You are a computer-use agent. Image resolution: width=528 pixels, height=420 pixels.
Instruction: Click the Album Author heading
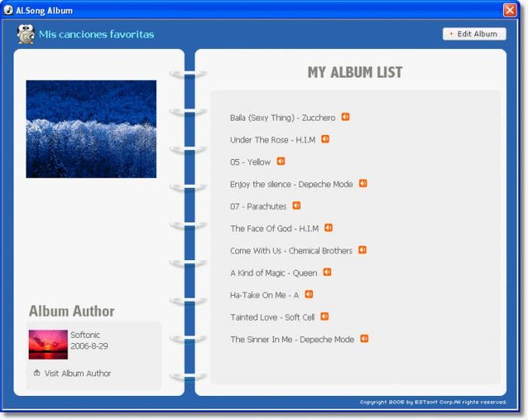tap(71, 311)
